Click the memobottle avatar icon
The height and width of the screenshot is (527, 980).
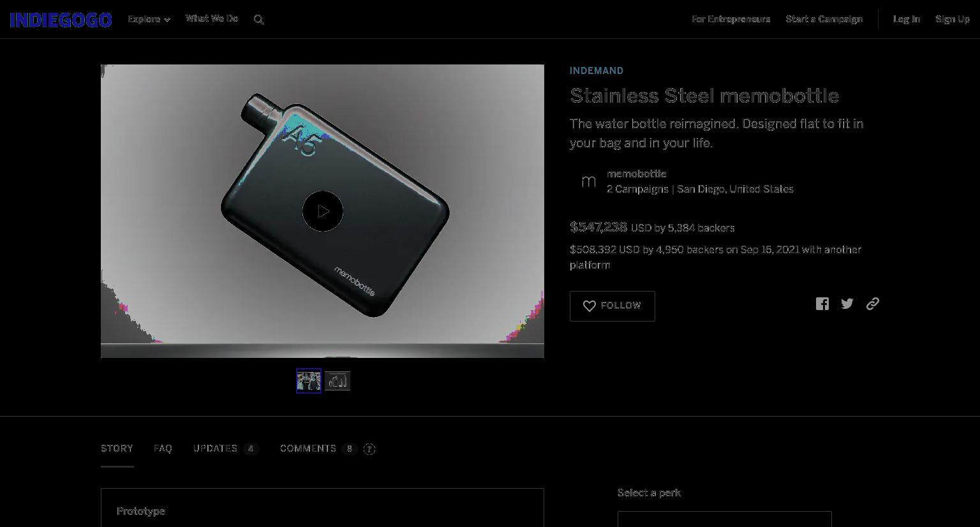coord(588,182)
